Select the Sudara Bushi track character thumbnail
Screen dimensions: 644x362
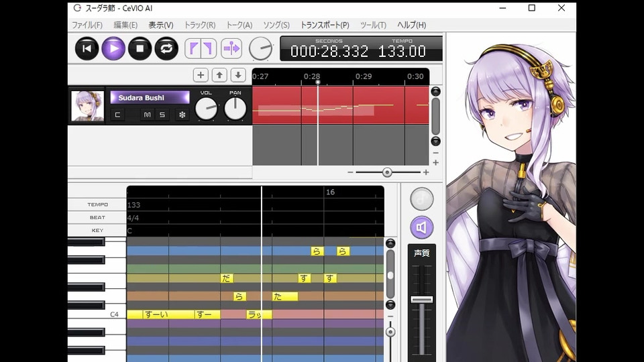click(87, 106)
